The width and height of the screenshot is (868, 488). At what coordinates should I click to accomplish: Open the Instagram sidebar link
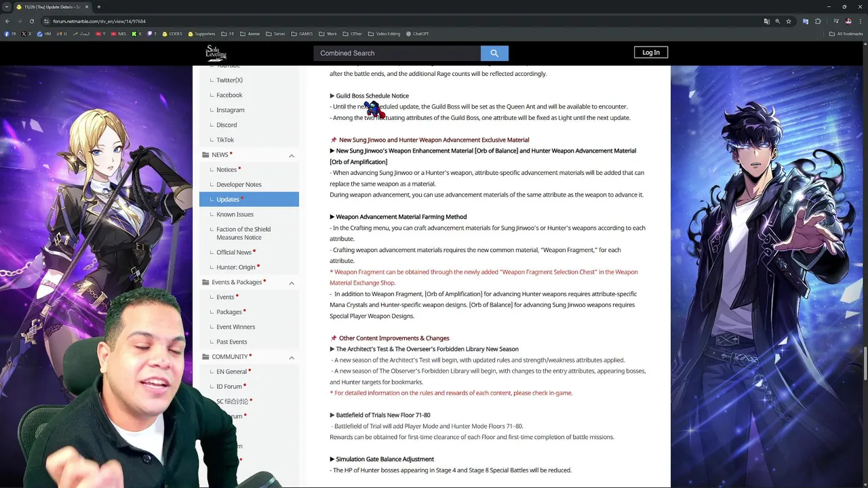tap(231, 110)
